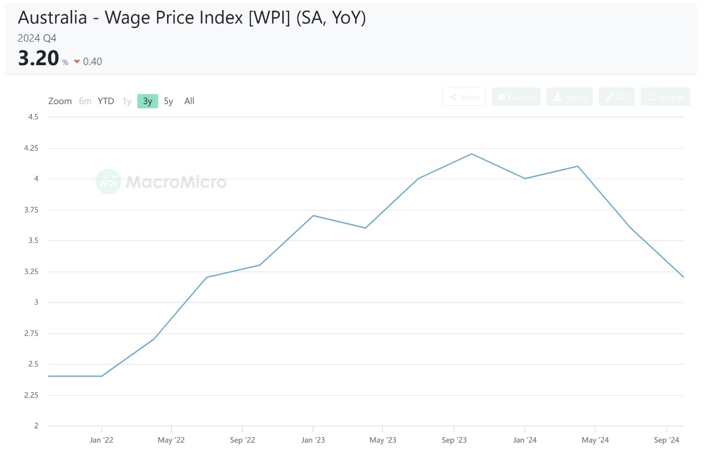Click the MacroMicro watermark logo
Image resolution: width=715 pixels, height=464 pixels.
coord(162,181)
